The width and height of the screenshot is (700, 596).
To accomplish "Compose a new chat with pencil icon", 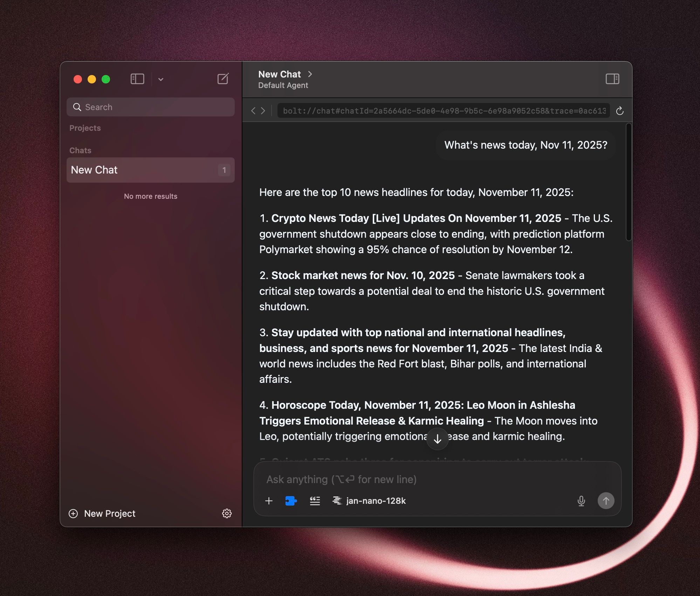I will point(223,79).
